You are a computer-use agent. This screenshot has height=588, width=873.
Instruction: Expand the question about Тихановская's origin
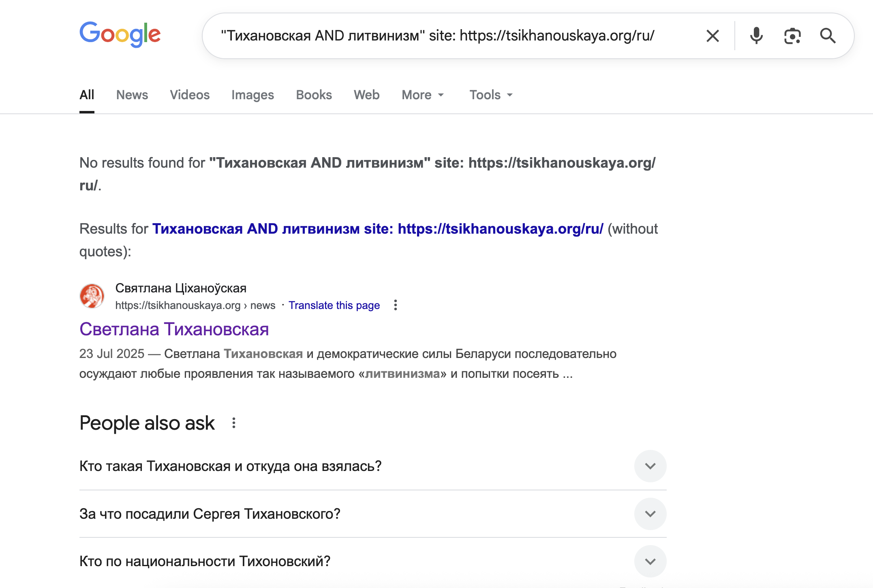coord(650,466)
